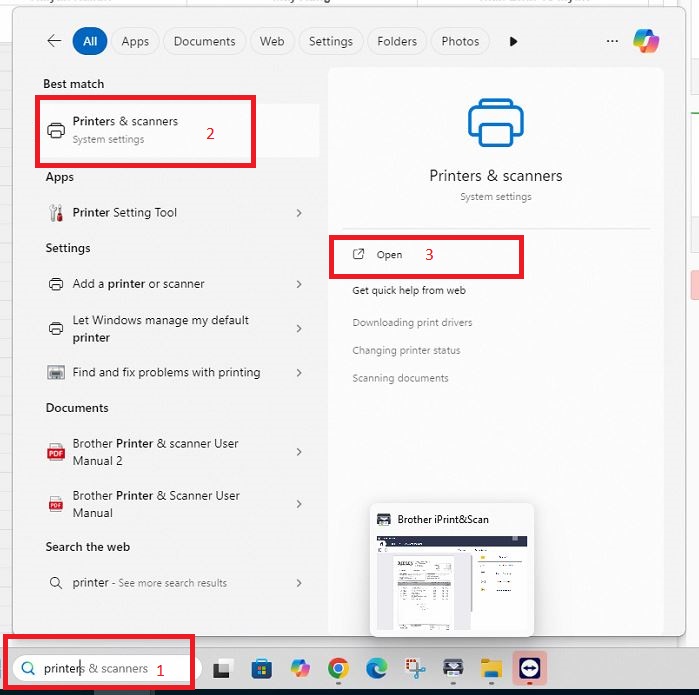
Task: Open Microsoft Edge from the taskbar
Action: click(377, 669)
